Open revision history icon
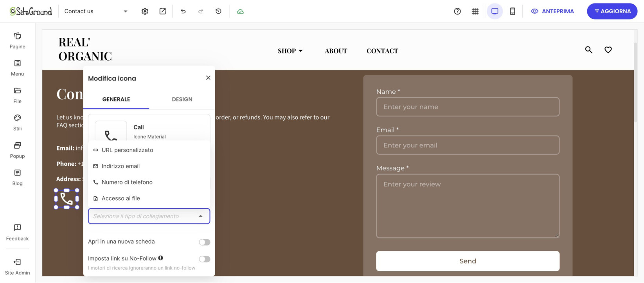 [218, 11]
